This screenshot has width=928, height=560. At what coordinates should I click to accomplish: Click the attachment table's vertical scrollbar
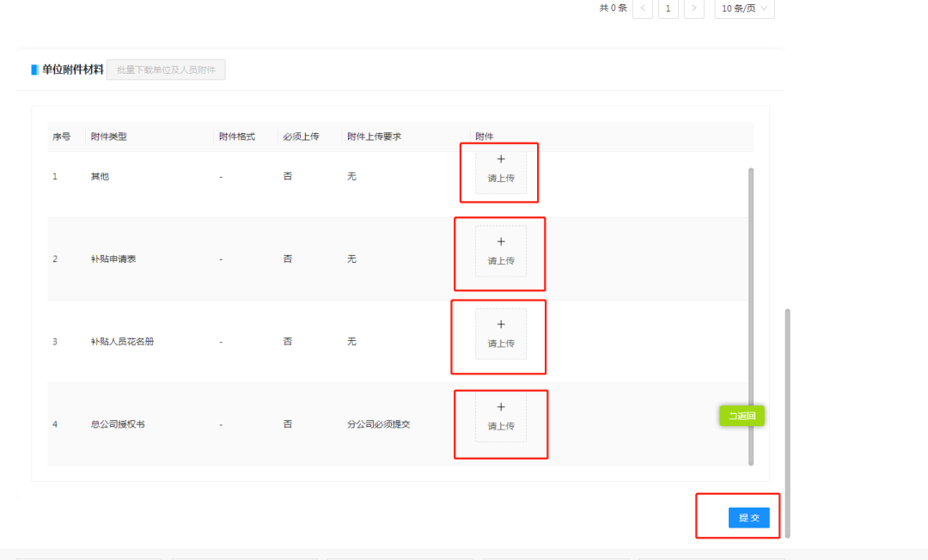[x=751, y=316]
